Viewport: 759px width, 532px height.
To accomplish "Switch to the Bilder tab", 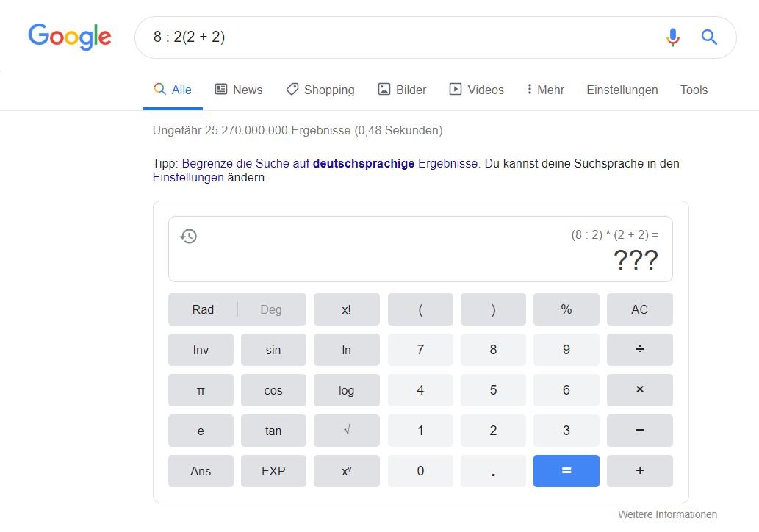I will coord(402,90).
